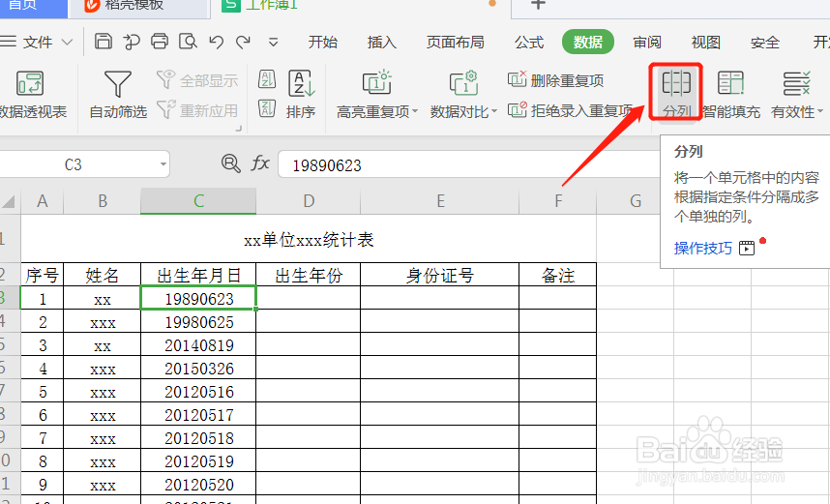The height and width of the screenshot is (504, 830).
Task: Expand the quick access toolbar dropdown
Action: tap(273, 43)
